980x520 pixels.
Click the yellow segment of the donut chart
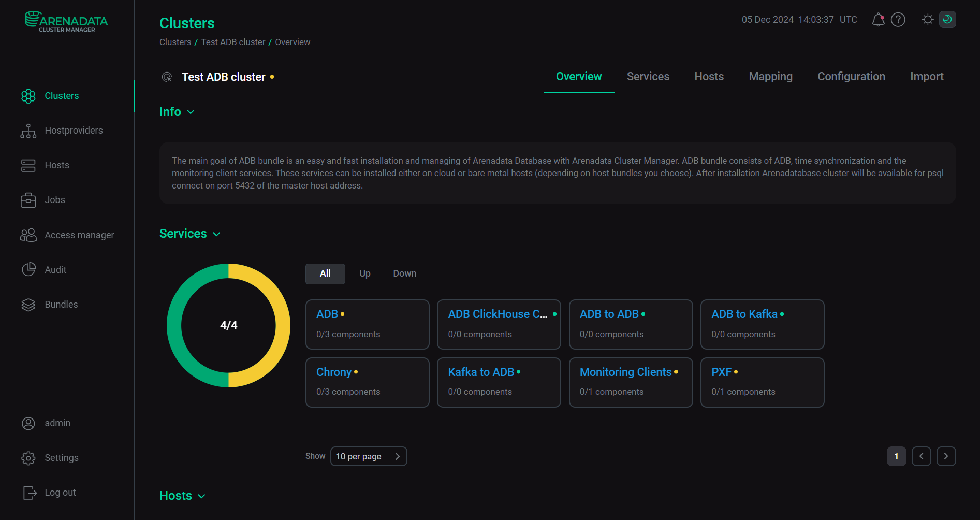tap(283, 326)
